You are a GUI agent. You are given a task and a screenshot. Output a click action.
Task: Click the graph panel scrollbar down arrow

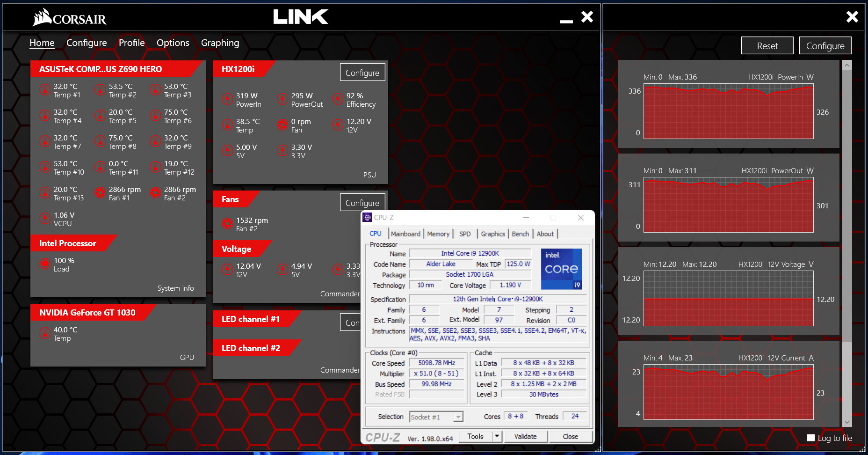point(846,422)
